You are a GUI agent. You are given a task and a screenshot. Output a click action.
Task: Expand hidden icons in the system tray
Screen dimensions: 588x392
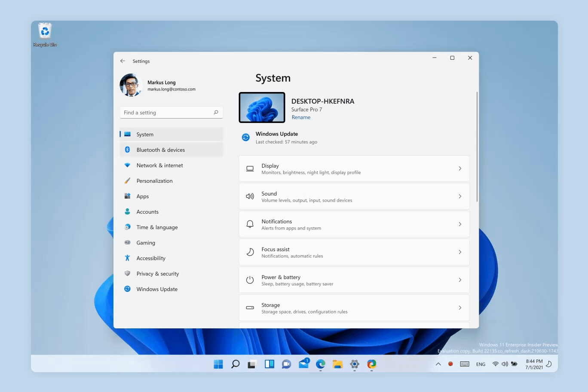click(438, 364)
